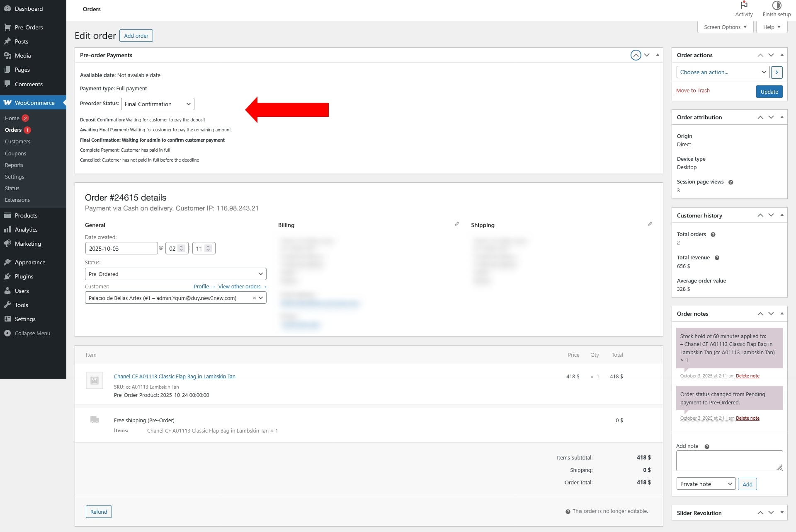Viewport: 796px width, 532px height.
Task: Open Products in the sidebar menu
Action: [26, 215]
